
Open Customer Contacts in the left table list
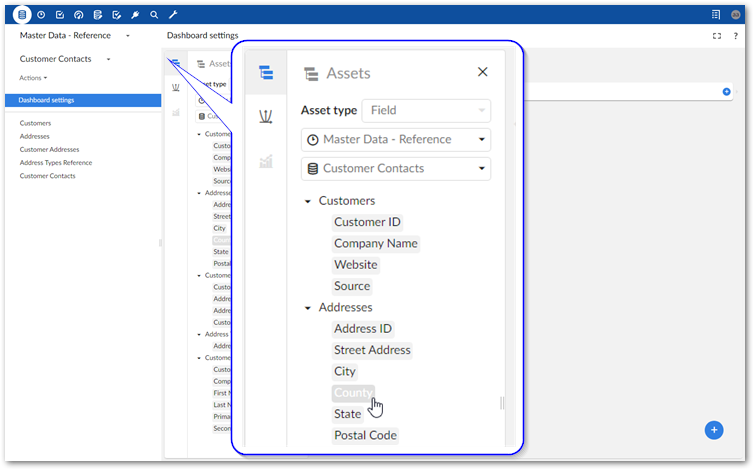point(48,176)
